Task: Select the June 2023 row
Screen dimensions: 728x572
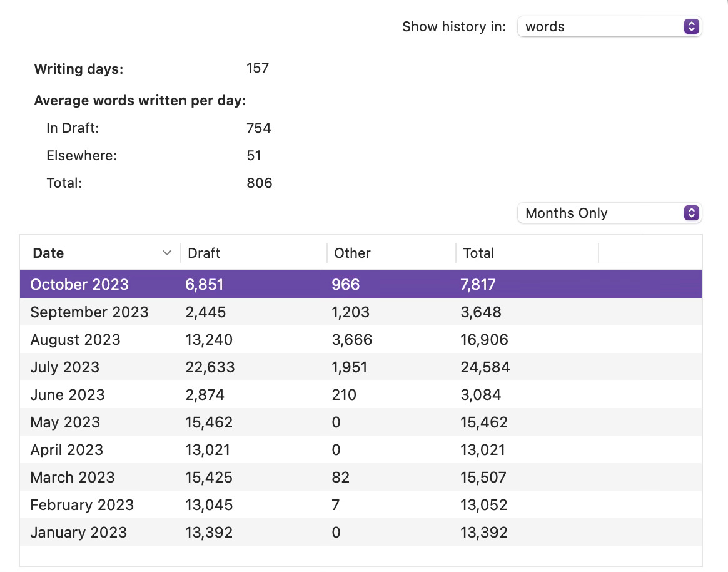Action: (x=361, y=394)
